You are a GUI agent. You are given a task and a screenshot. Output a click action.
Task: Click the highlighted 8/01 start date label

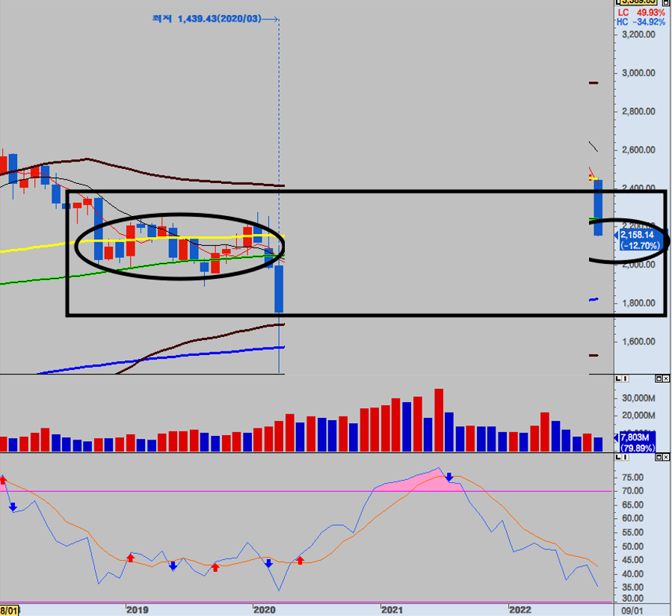pos(9,611)
